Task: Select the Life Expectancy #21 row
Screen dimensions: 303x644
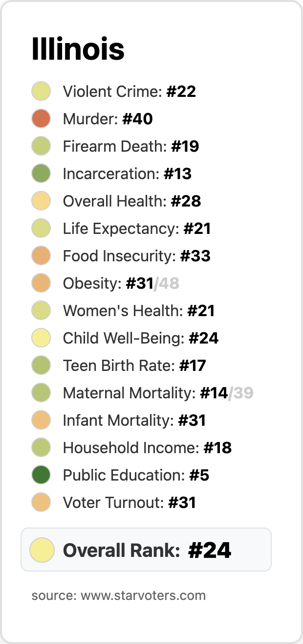Action: (x=137, y=229)
